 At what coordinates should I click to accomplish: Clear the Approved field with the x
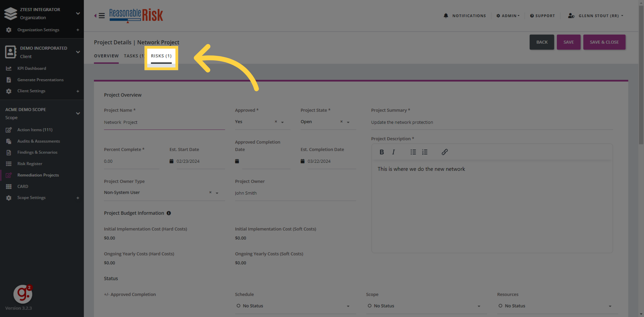click(x=276, y=122)
